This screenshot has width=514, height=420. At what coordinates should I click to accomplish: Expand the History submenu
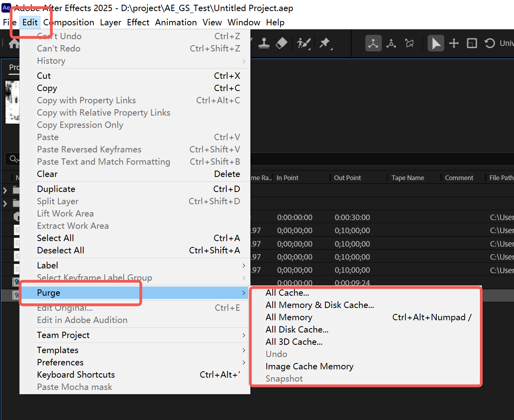click(x=135, y=61)
